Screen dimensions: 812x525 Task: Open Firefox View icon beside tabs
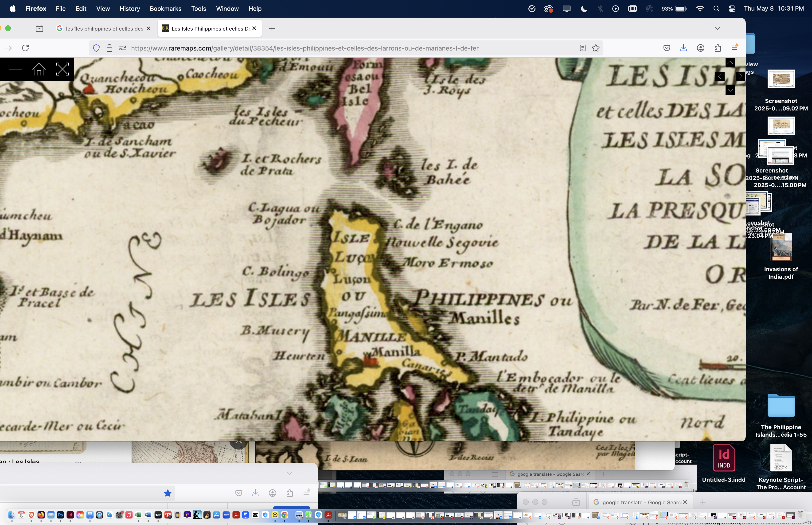coord(39,28)
